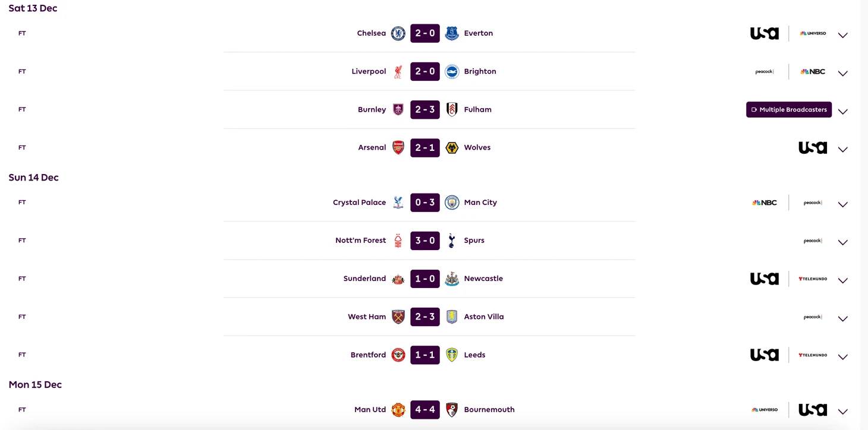Click the Newcastle club badge
The height and width of the screenshot is (430, 868).
coord(452,279)
